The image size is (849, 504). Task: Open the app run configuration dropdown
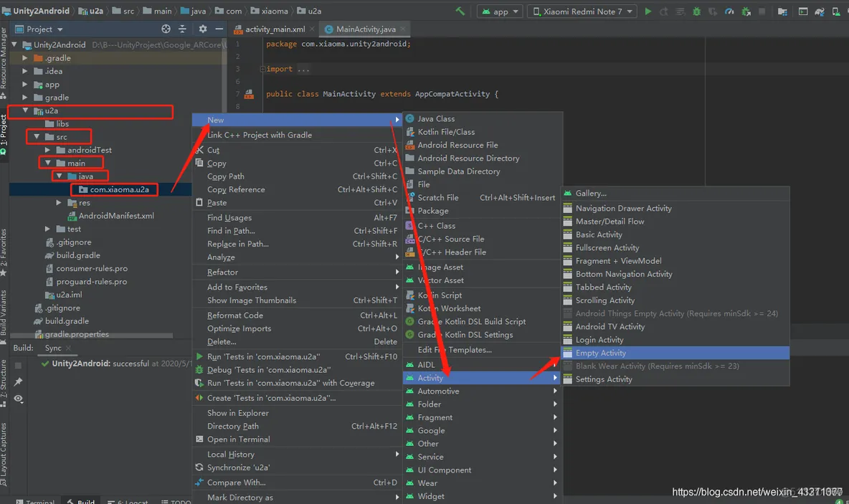pos(501,11)
